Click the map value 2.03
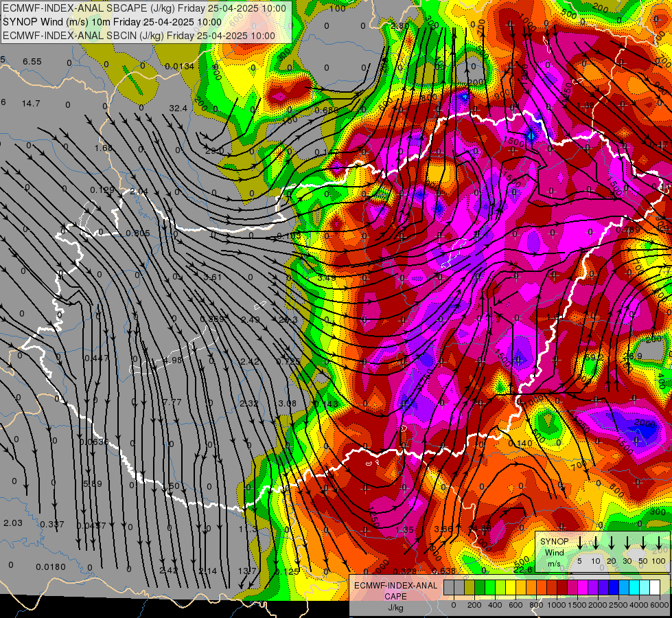The image size is (672, 618). pos(13,523)
